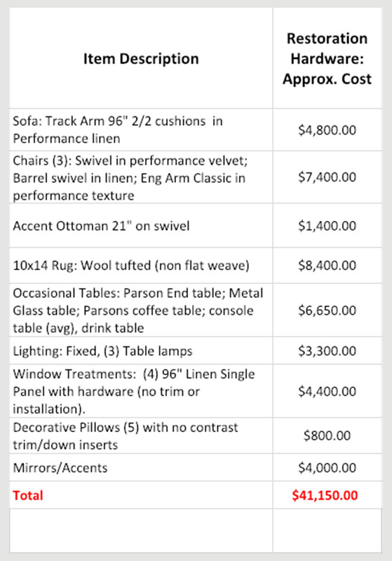Click the Lighting Fixed Table lamps cell
Screen dimensions: 392x561
coord(141,351)
